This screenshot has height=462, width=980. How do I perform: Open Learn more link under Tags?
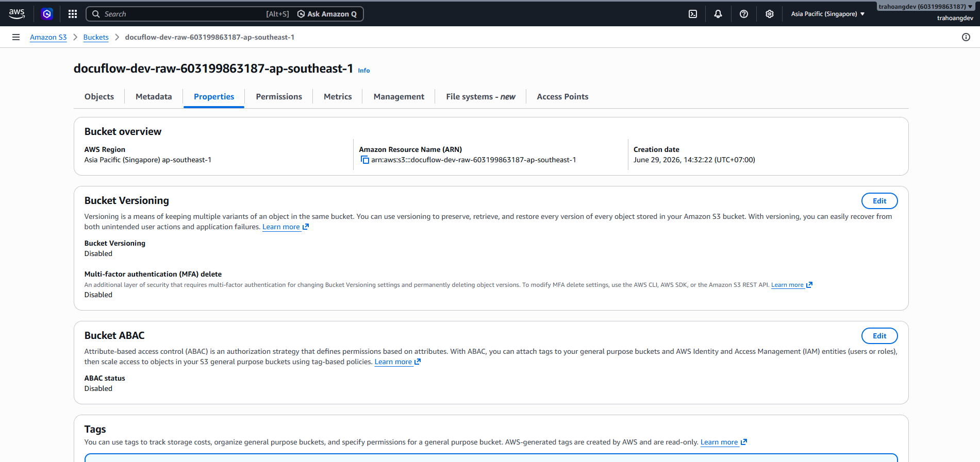[724, 442]
